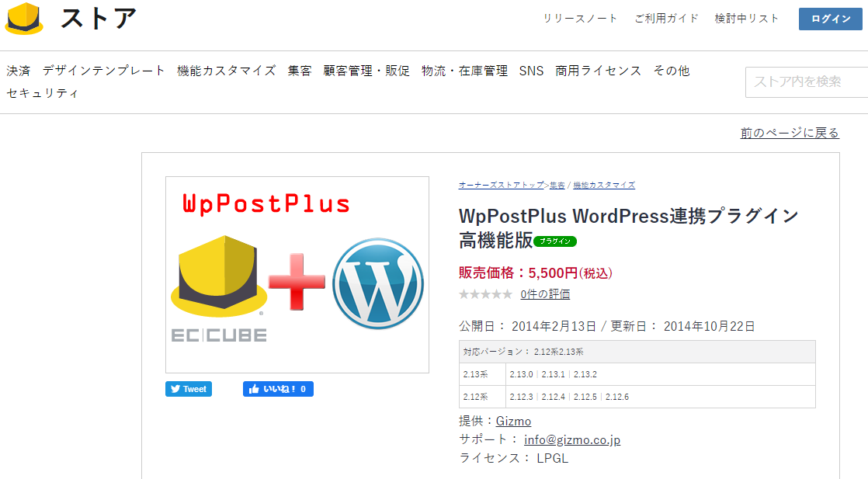
Task: Click the 2.12.5 version cell
Action: (585, 397)
